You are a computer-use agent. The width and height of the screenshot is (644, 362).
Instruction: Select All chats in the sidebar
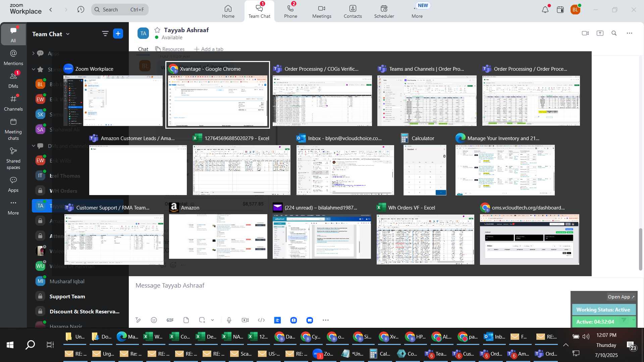(13, 34)
